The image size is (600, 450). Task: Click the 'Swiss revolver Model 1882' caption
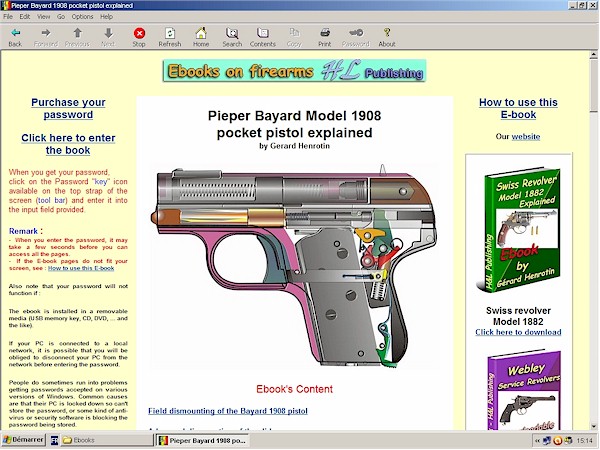pos(518,316)
